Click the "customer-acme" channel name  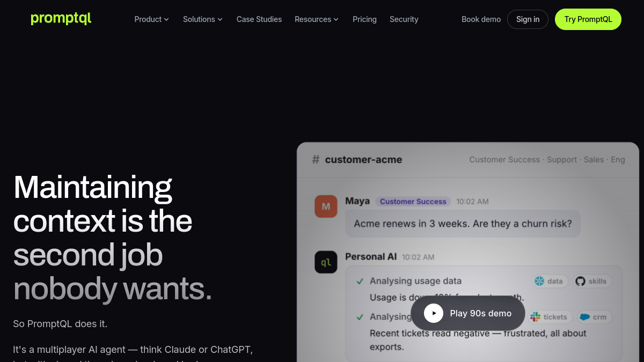click(x=363, y=159)
